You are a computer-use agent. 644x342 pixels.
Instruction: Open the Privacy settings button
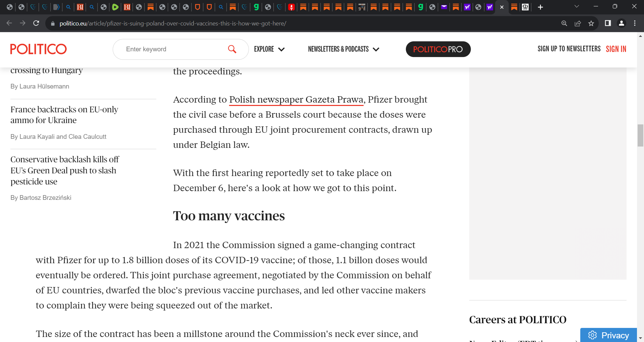608,335
